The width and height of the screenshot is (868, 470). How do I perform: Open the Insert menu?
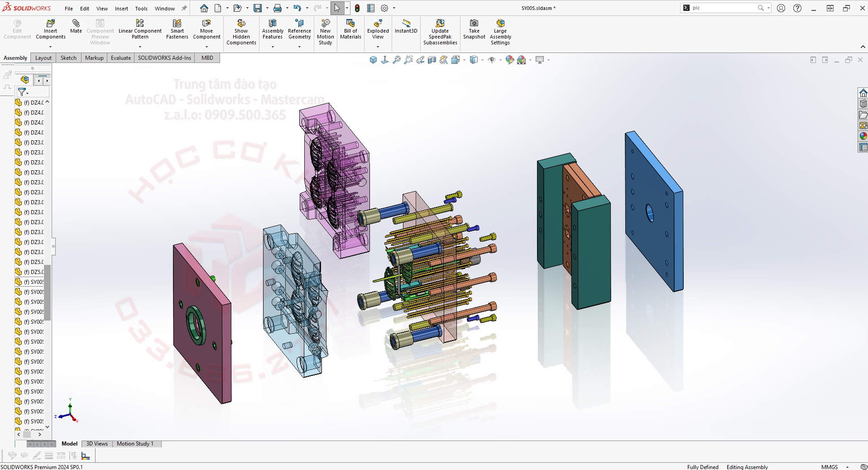coord(121,9)
